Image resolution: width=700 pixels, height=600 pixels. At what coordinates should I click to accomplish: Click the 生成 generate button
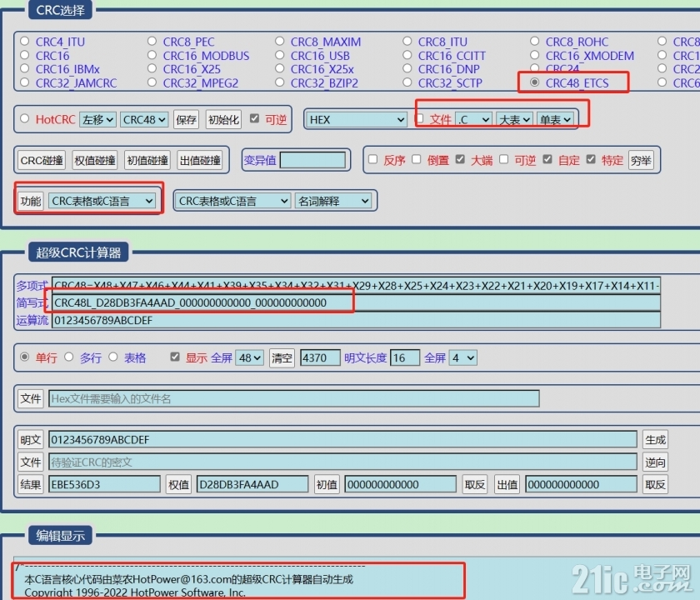[x=655, y=440]
